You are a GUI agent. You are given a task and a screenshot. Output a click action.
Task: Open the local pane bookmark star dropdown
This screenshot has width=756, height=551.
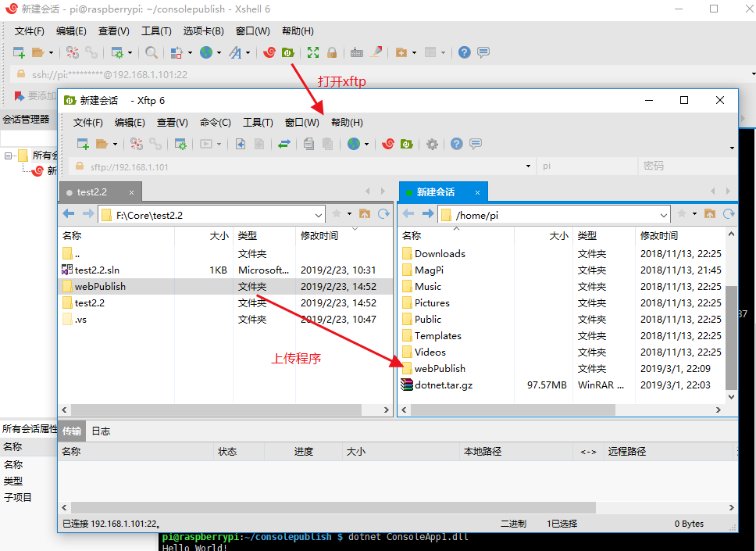(350, 213)
